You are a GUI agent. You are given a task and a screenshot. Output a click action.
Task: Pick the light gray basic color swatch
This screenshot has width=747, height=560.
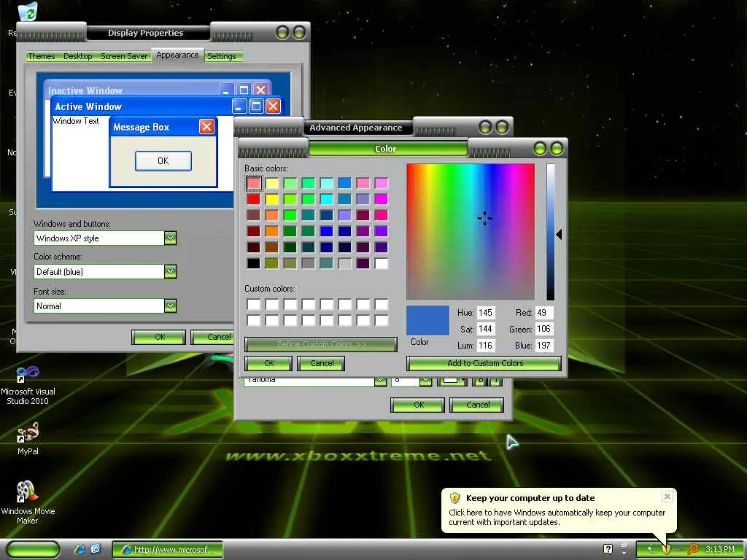point(344,262)
